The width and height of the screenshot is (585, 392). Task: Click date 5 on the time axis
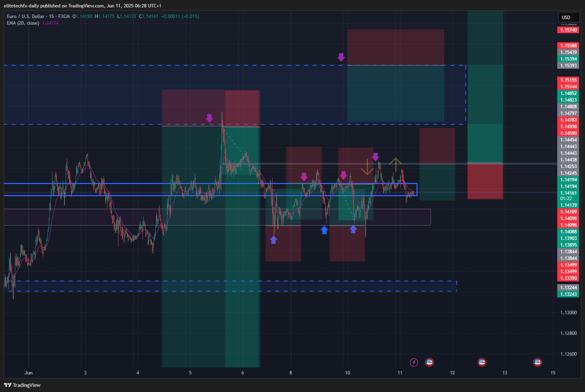pyautogui.click(x=190, y=373)
